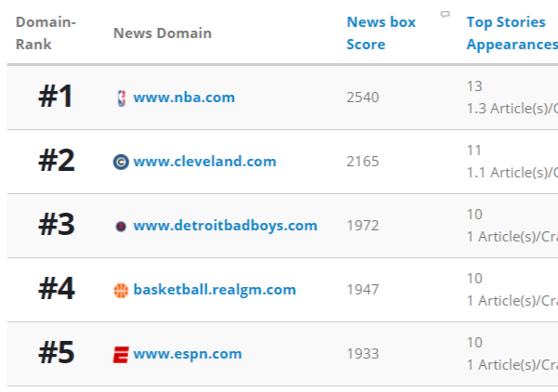Click the ESPN logo favicon
This screenshot has height=392, width=558.
coord(120,354)
